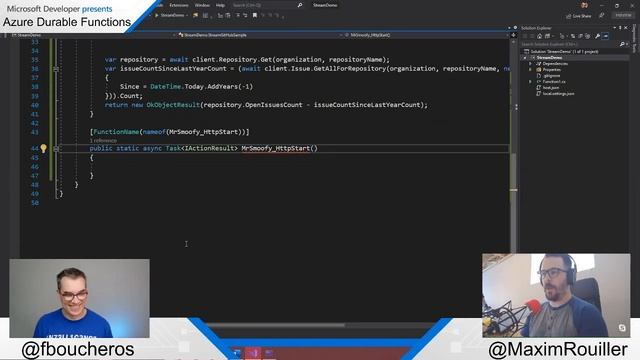Collapse the StreamDemo project node
The height and width of the screenshot is (360, 640).
pyautogui.click(x=525, y=58)
